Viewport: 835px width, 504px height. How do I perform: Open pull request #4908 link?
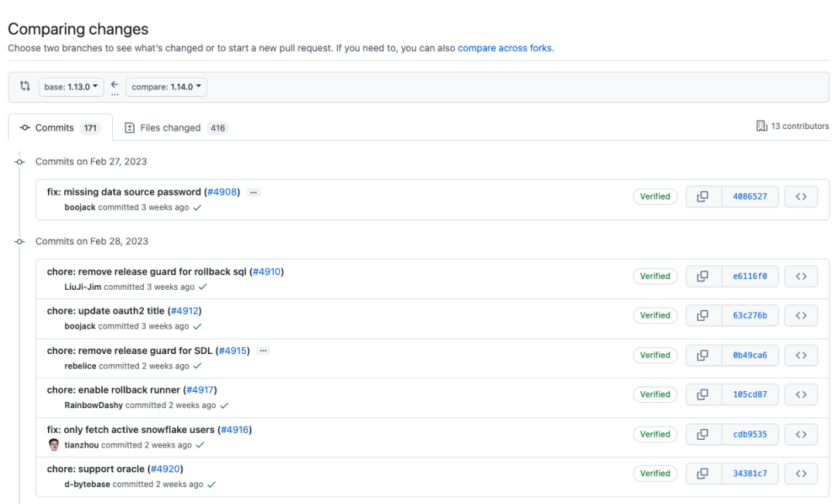point(222,192)
